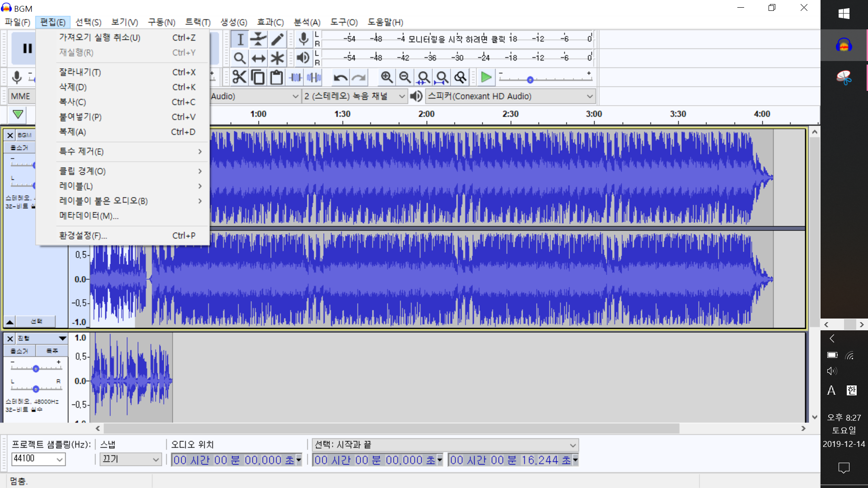The height and width of the screenshot is (488, 868).
Task: Click the Pause button
Action: 27,48
